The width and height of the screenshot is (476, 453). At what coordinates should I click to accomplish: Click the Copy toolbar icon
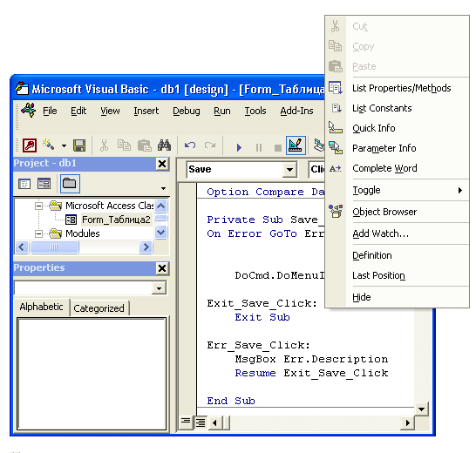pyautogui.click(x=124, y=145)
